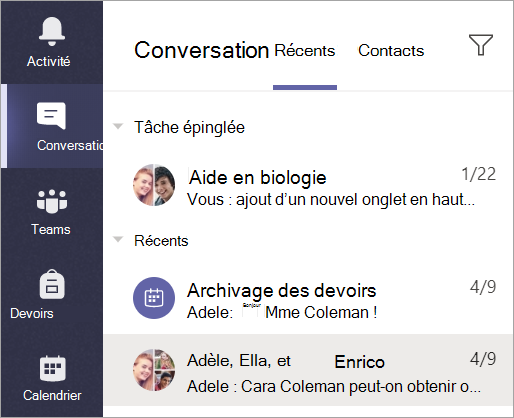Open the Calendrier calendar icon
The height and width of the screenshot is (418, 514).
pyautogui.click(x=52, y=368)
